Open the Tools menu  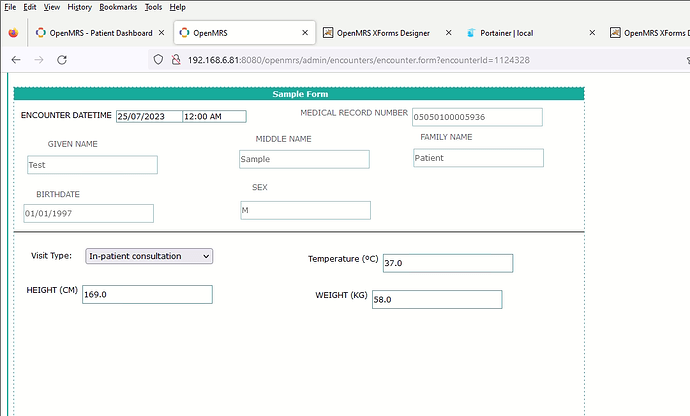point(153,7)
